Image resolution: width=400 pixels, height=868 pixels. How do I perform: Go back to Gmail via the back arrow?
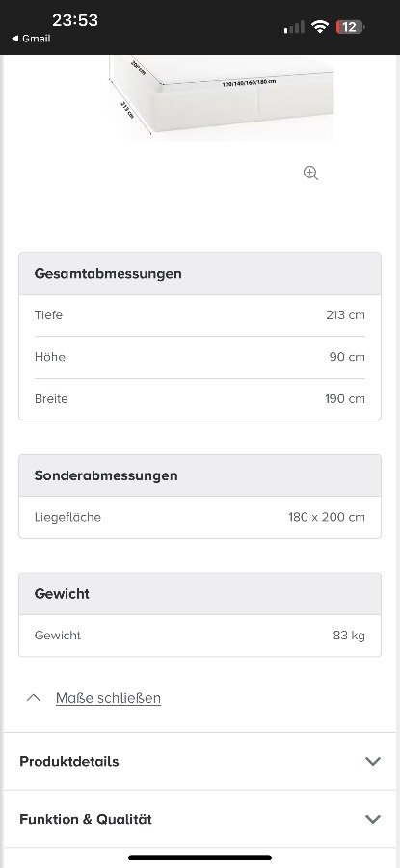pos(31,39)
